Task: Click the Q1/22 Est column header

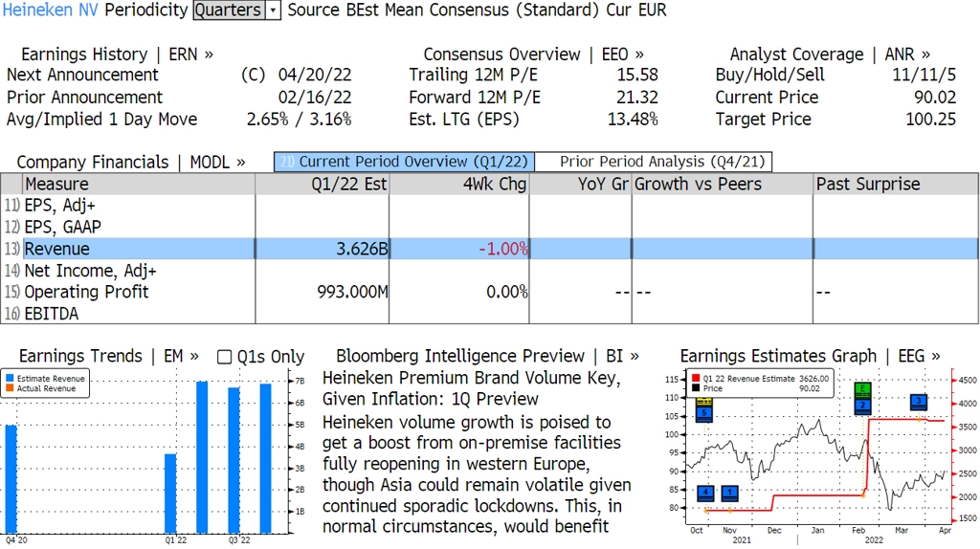Action: (x=323, y=185)
